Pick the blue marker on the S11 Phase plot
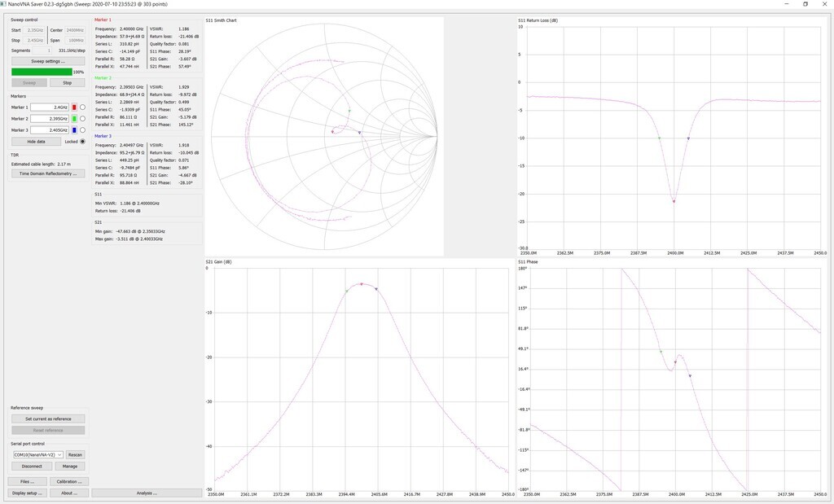The height and width of the screenshot is (504, 834). tap(690, 376)
